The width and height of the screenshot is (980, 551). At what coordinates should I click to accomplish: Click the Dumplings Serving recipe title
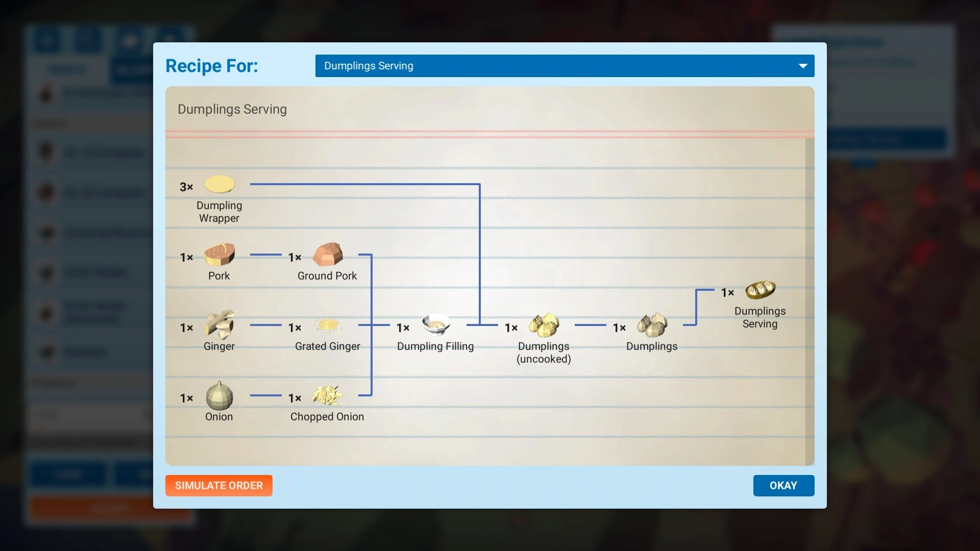coord(232,109)
